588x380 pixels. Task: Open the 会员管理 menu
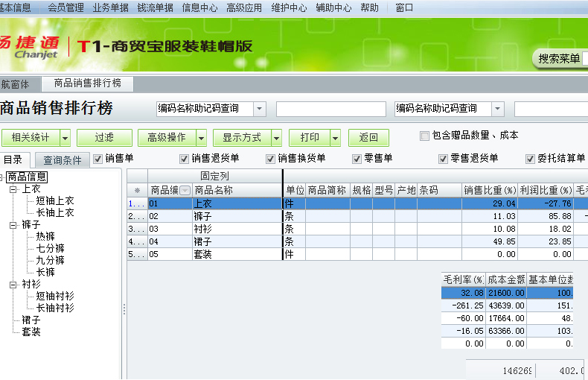click(65, 7)
